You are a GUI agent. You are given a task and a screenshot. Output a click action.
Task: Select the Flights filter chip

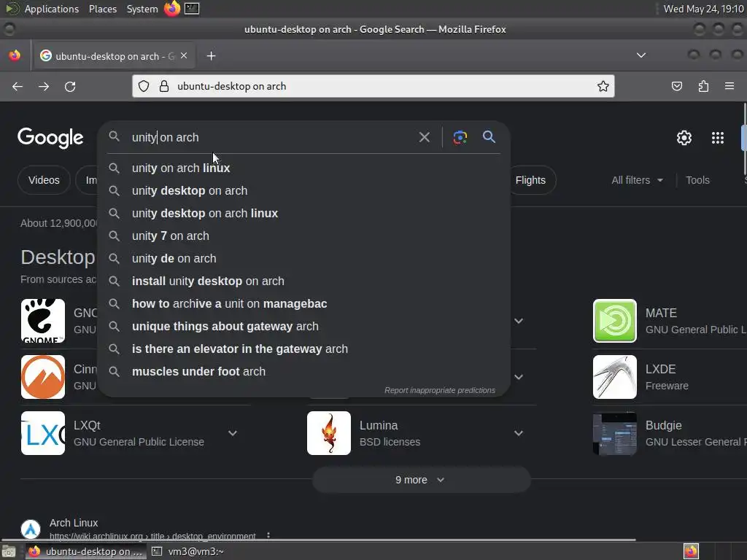[530, 180]
